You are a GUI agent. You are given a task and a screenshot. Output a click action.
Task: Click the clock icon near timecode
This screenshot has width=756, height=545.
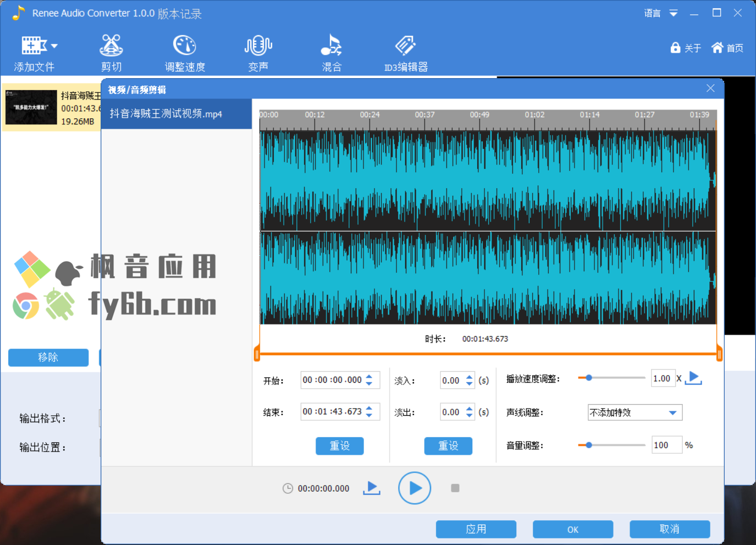click(x=288, y=488)
